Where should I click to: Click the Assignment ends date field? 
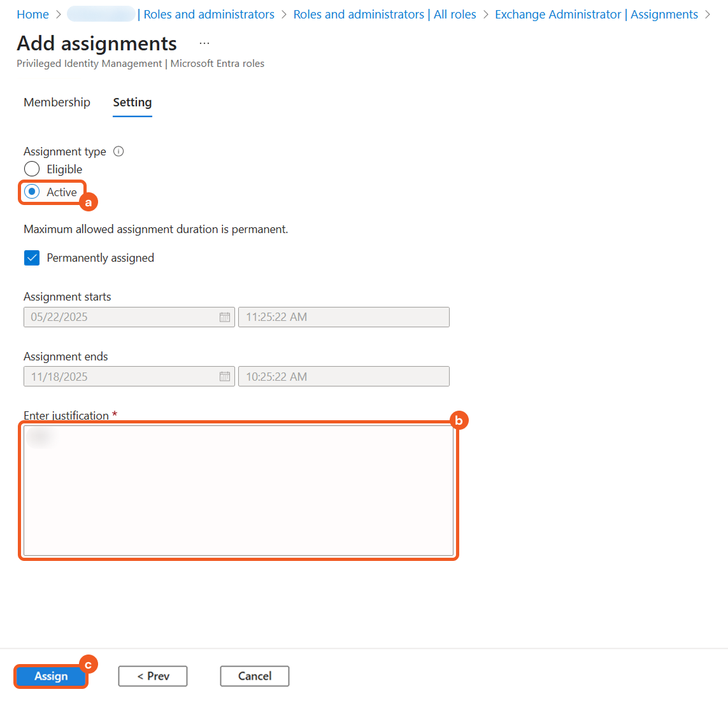(121, 377)
